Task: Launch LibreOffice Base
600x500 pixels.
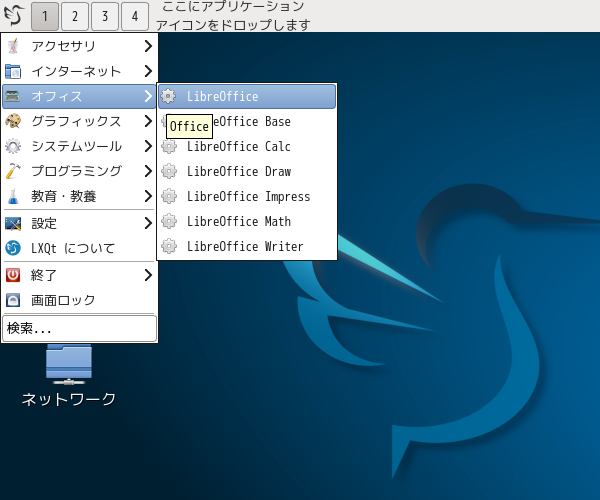Action: tap(247, 121)
